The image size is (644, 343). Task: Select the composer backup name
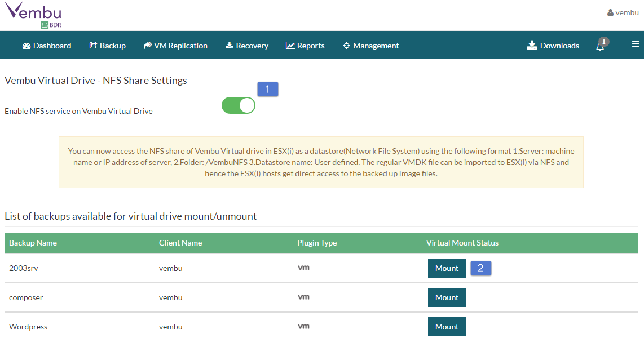click(x=26, y=297)
